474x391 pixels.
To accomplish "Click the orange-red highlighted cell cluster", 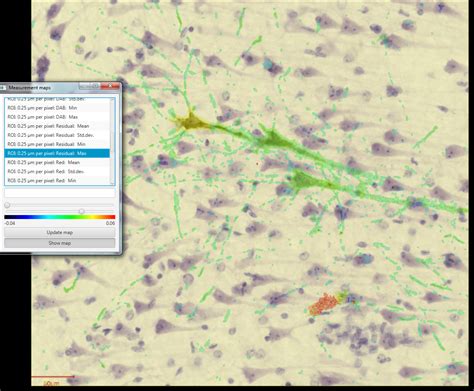I will (x=323, y=305).
